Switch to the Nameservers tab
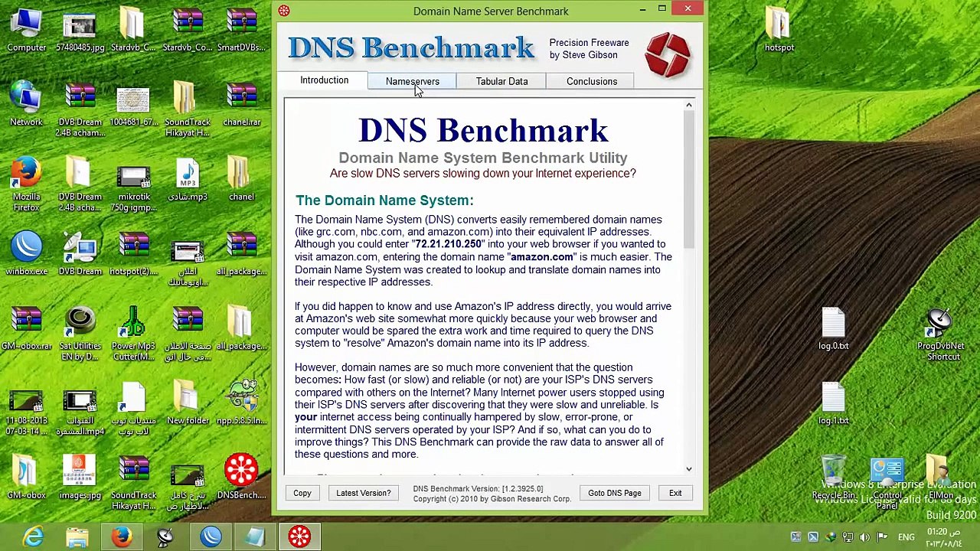 pos(412,81)
